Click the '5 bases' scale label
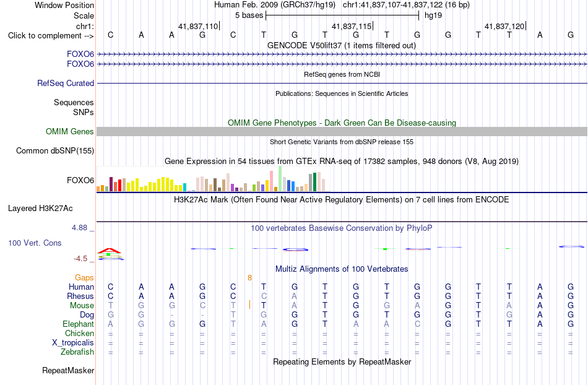This screenshot has width=588, height=385. point(249,15)
